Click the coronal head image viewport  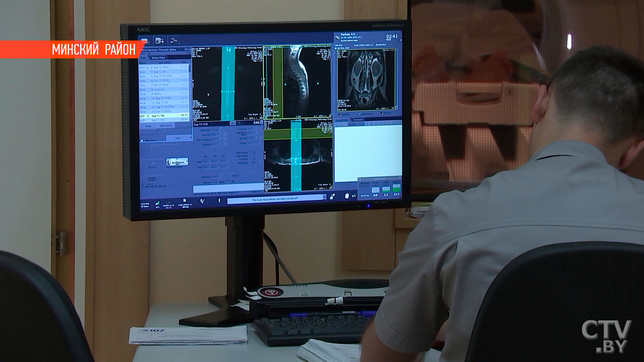point(365,80)
